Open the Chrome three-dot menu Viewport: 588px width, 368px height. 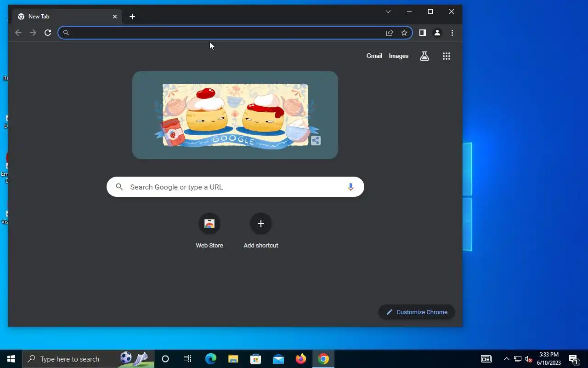[452, 33]
